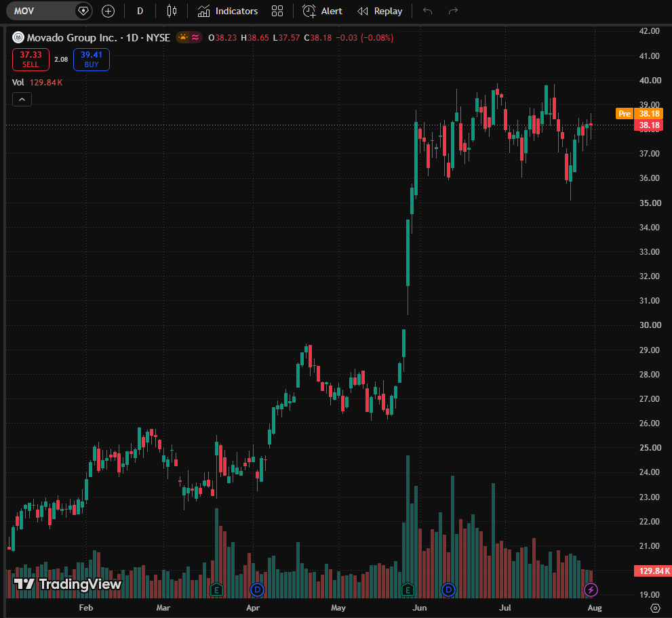Open the four-squares indicator templates icon
This screenshot has width=672, height=618.
pos(277,11)
